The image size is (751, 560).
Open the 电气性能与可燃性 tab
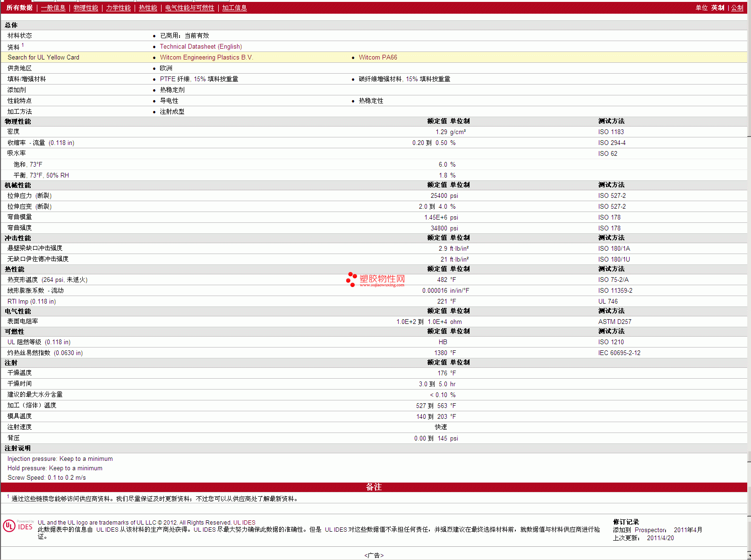(189, 8)
